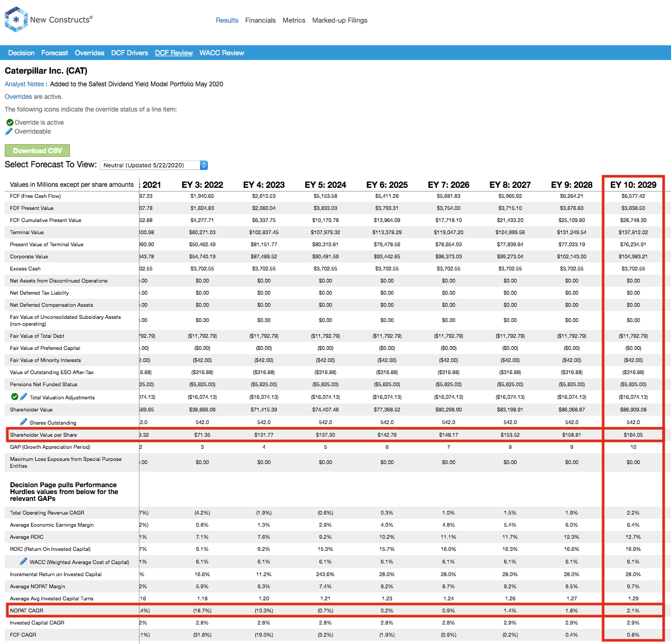The image size is (671, 644).
Task: Click the 'Invested Capital CAGR' row label
Action: click(37, 623)
